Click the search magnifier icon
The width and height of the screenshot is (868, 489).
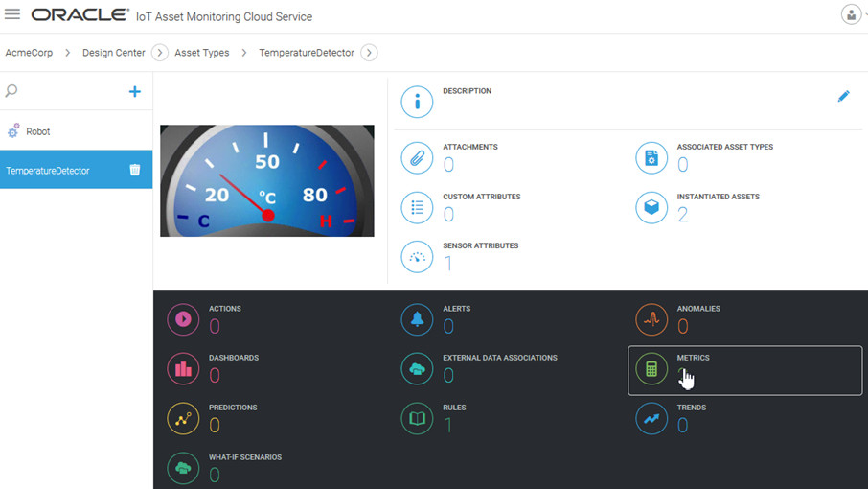(x=11, y=91)
